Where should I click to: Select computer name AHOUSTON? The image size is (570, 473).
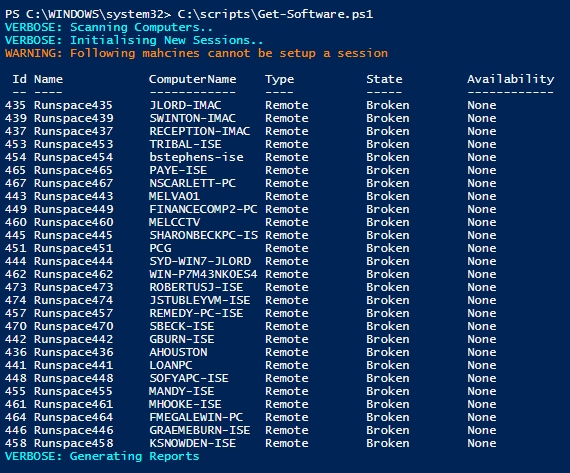pos(178,352)
